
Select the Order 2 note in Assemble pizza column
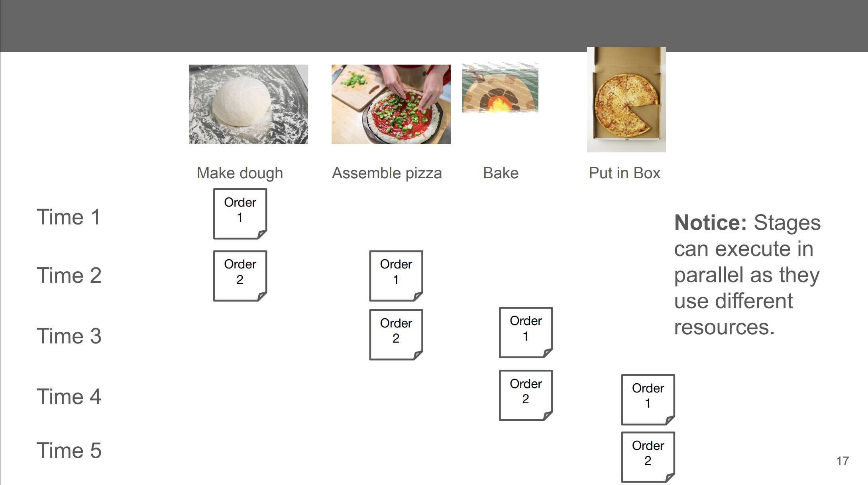pos(396,335)
